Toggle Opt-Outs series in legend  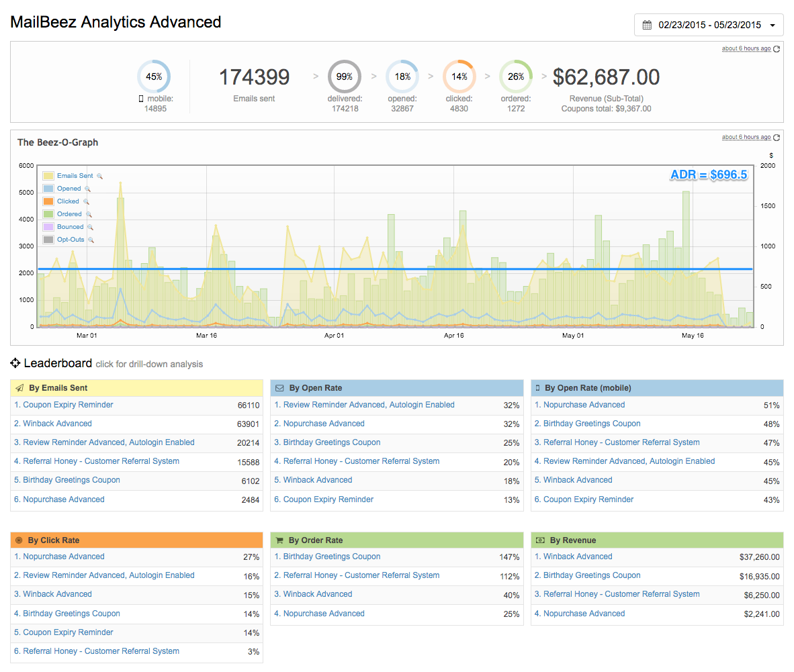71,240
